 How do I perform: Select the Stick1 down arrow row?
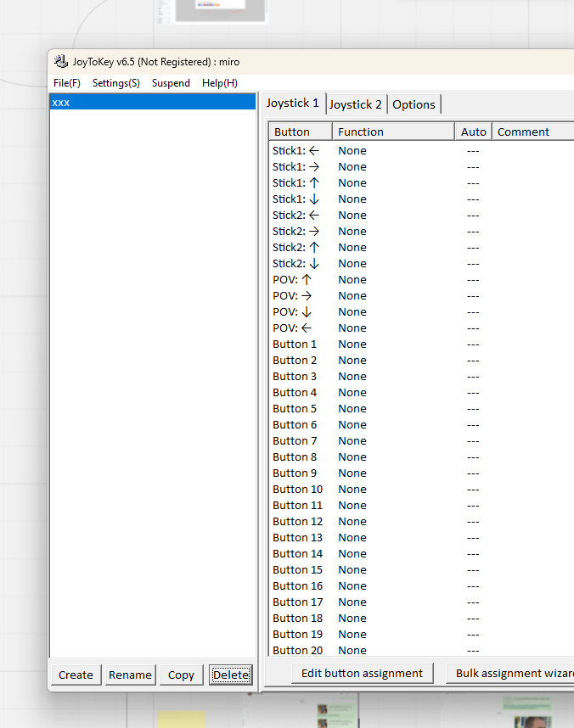421,199
